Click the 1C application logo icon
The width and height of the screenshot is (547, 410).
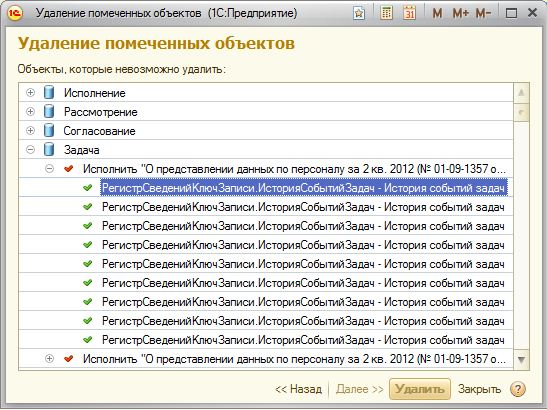click(14, 13)
